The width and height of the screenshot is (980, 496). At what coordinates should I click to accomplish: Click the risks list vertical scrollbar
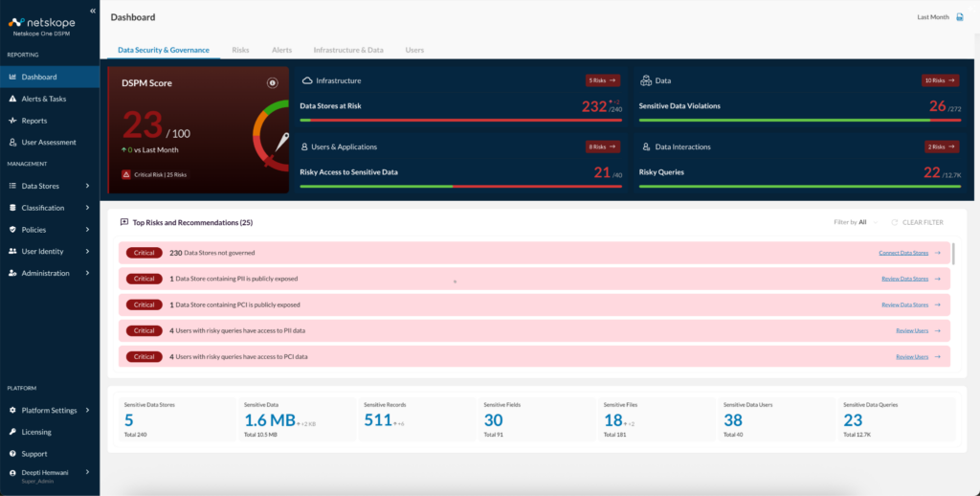pos(953,255)
